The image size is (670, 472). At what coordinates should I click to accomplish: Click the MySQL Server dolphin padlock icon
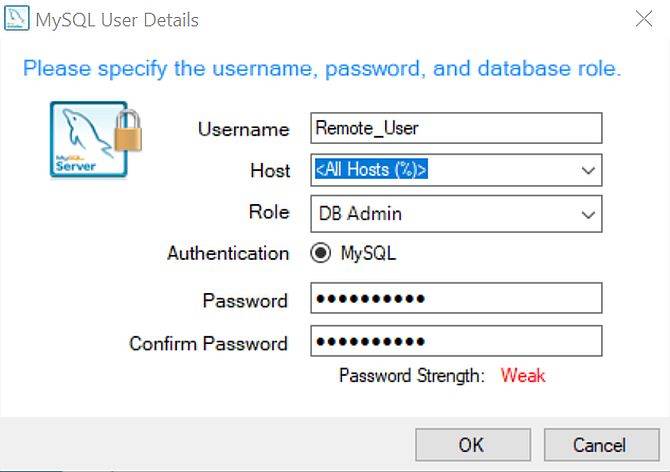pos(94,139)
